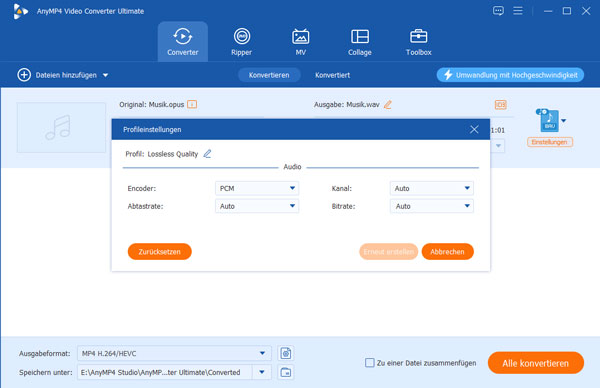Switch to the Ripper tab

[x=241, y=42]
